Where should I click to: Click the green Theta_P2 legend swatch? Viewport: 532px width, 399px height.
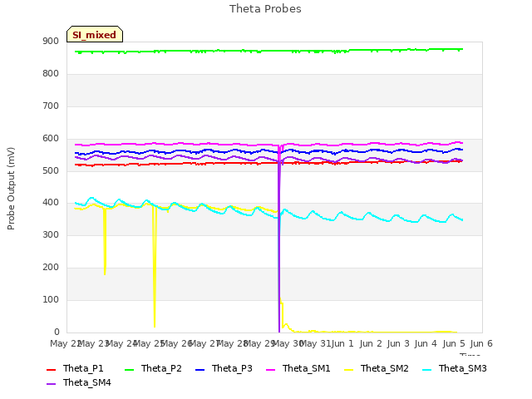click(x=130, y=369)
